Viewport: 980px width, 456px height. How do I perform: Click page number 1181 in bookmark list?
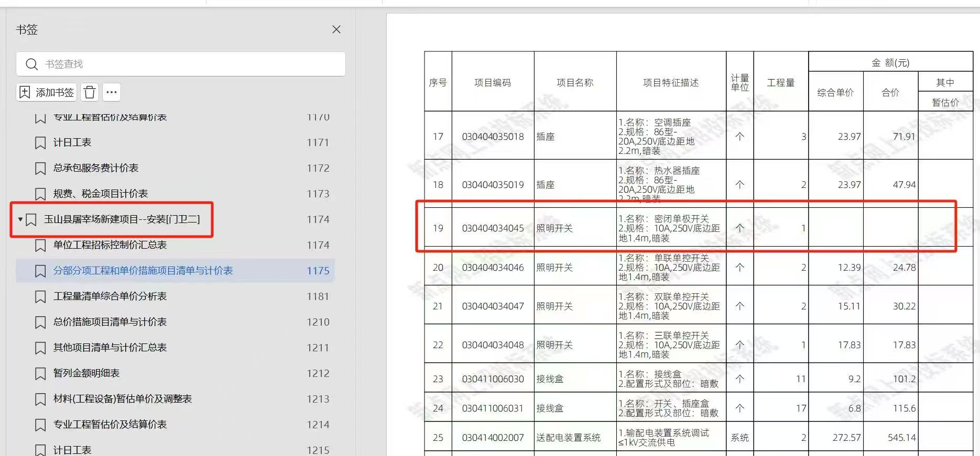point(318,296)
